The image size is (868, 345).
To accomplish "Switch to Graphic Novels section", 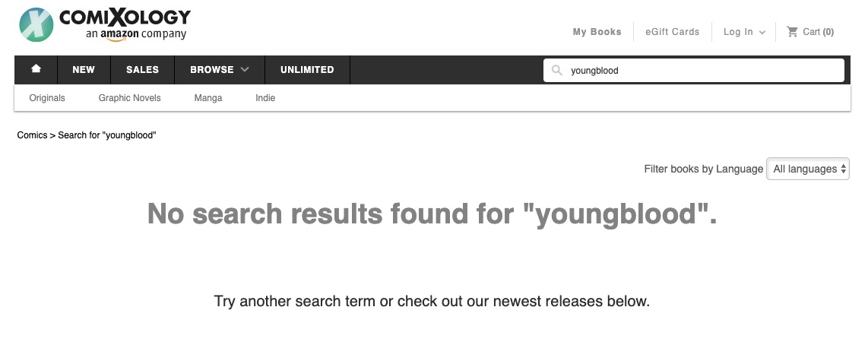I will 130,98.
